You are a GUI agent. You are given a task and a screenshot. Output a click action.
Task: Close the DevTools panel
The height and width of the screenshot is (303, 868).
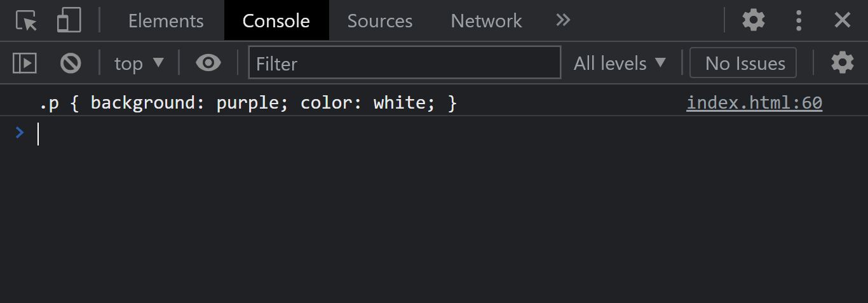pyautogui.click(x=843, y=21)
